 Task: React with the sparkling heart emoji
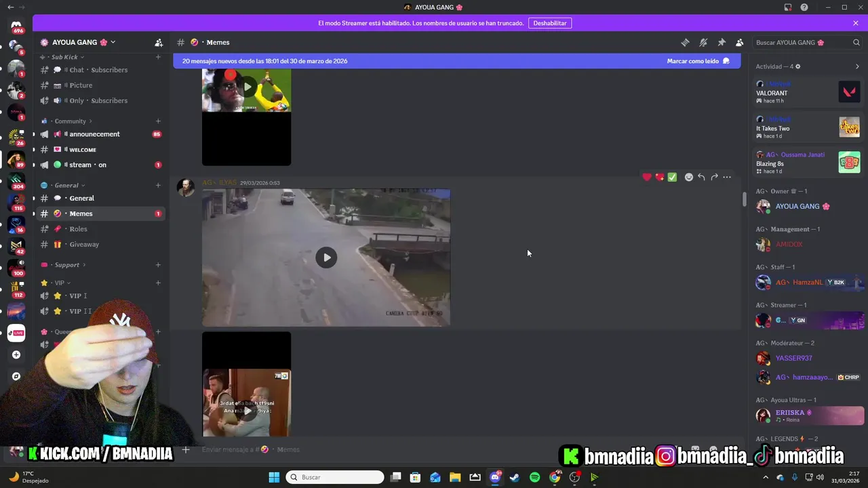(660, 177)
